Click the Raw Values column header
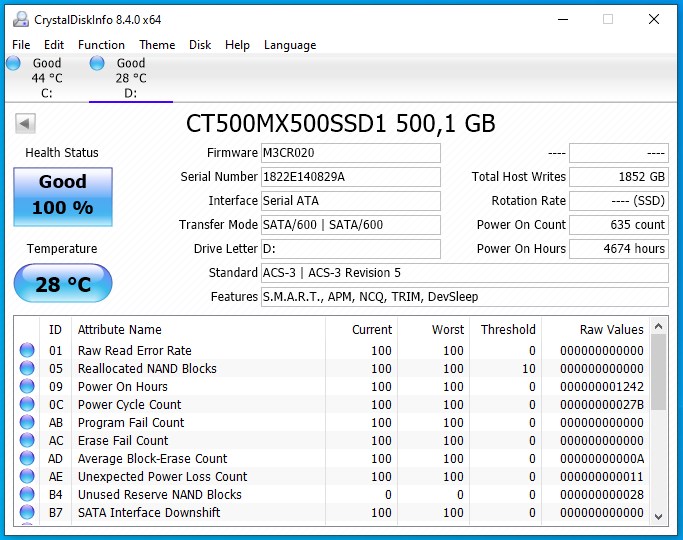The image size is (683, 540). (611, 330)
